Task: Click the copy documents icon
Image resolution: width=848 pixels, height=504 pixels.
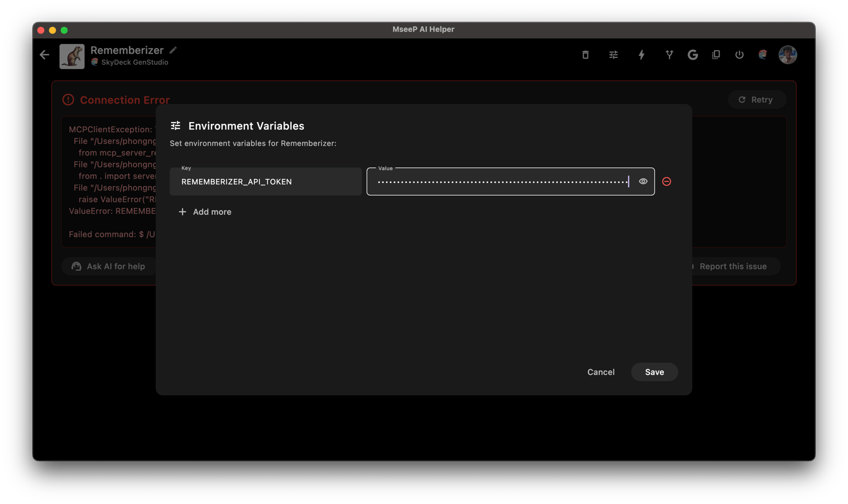Action: coord(716,55)
